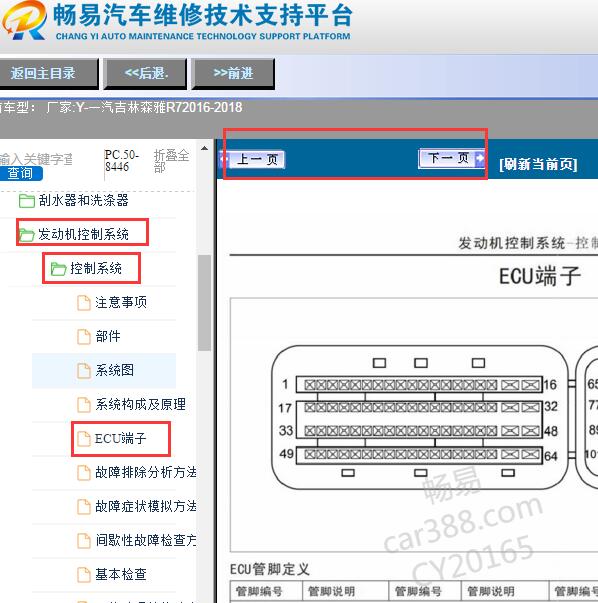
Task: Open 系统构成及原理 document
Action: 140,404
